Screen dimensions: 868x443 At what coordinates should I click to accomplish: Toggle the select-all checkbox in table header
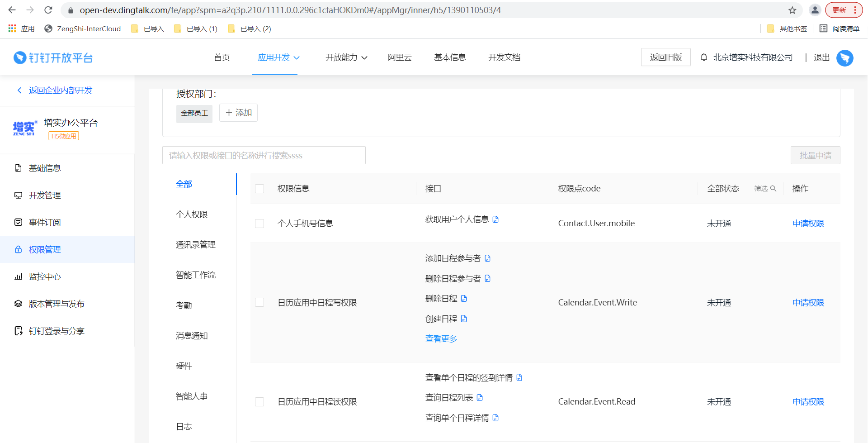(259, 189)
